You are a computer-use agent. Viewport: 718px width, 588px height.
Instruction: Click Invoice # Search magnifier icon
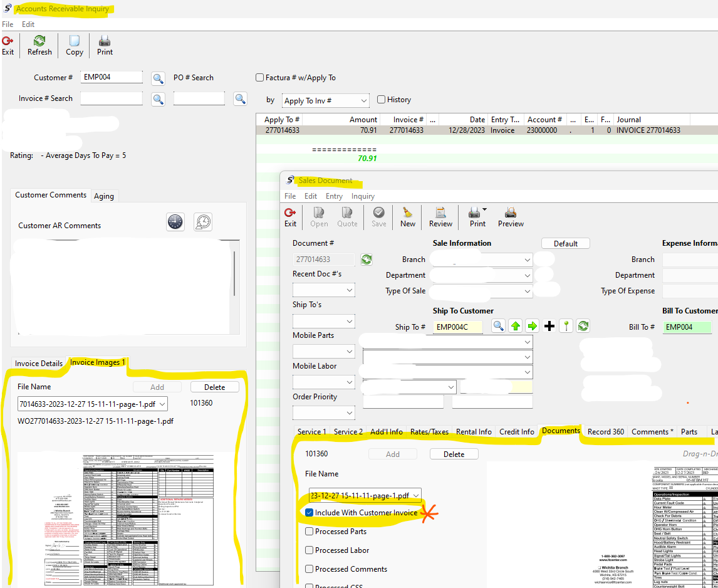tap(159, 98)
